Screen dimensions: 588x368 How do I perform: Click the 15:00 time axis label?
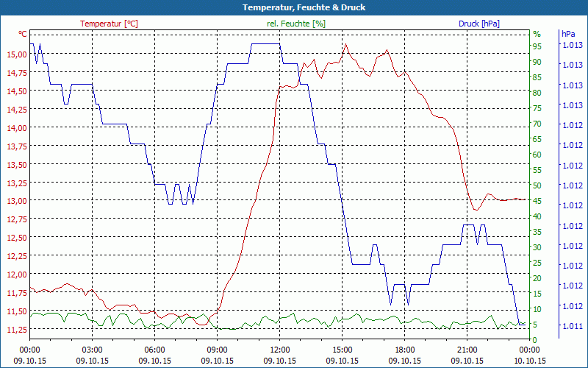[342, 350]
